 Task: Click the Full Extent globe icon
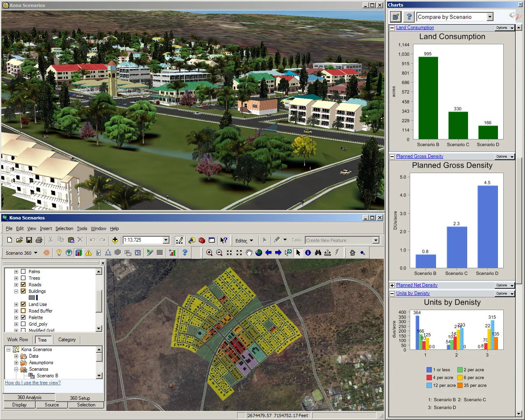click(259, 253)
